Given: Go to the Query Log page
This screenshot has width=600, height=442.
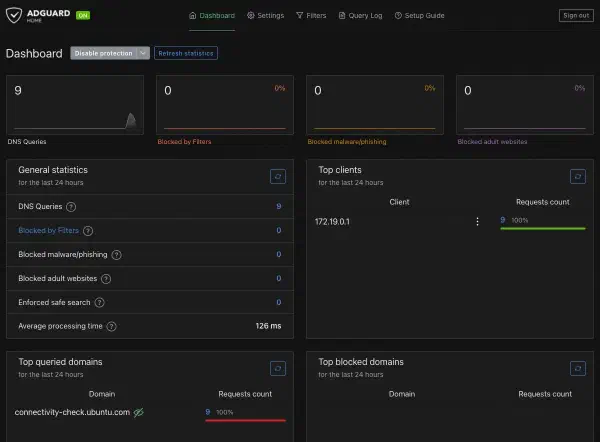Looking at the screenshot, I should point(360,16).
